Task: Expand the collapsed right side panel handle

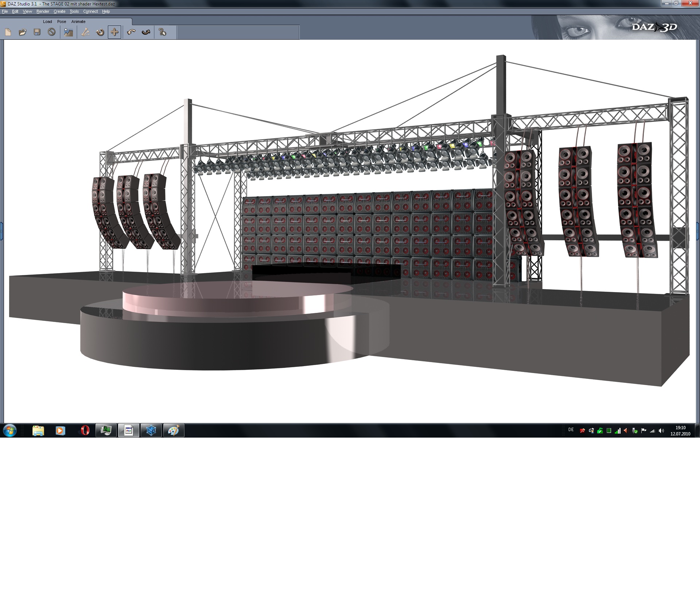Action: pos(698,231)
